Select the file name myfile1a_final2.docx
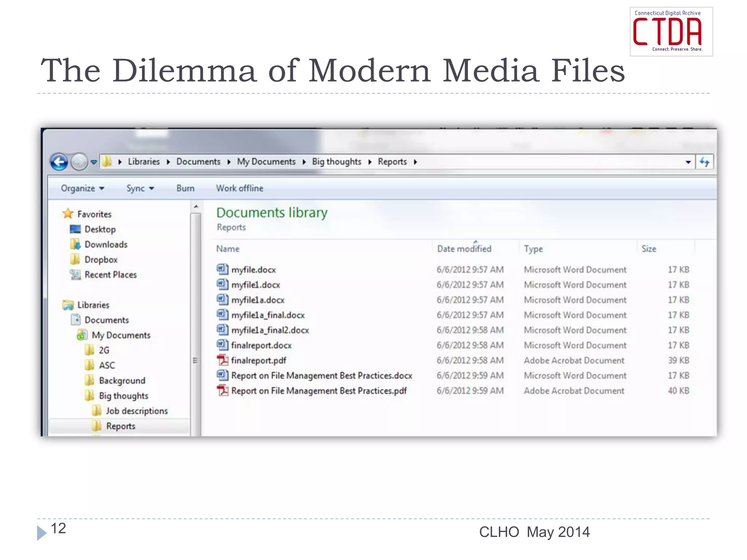Screen dimensions: 747x560 pos(270,330)
